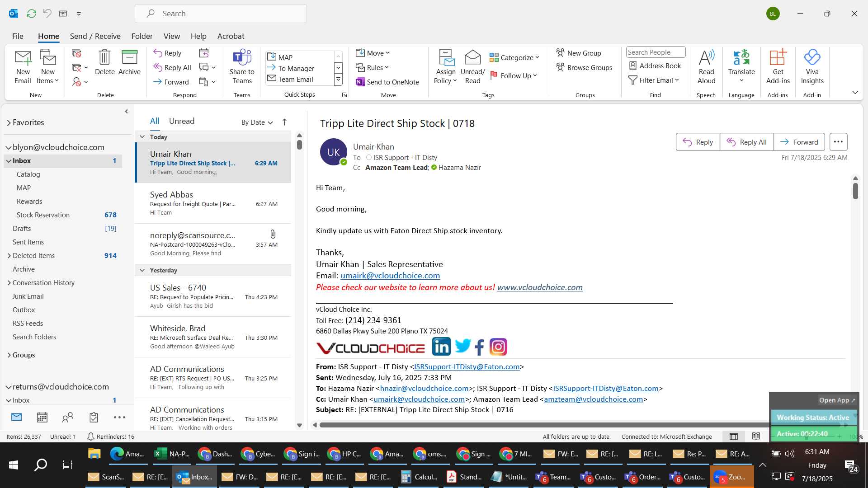868x488 pixels.
Task: Click LinkedIn icon in signature
Action: (441, 347)
